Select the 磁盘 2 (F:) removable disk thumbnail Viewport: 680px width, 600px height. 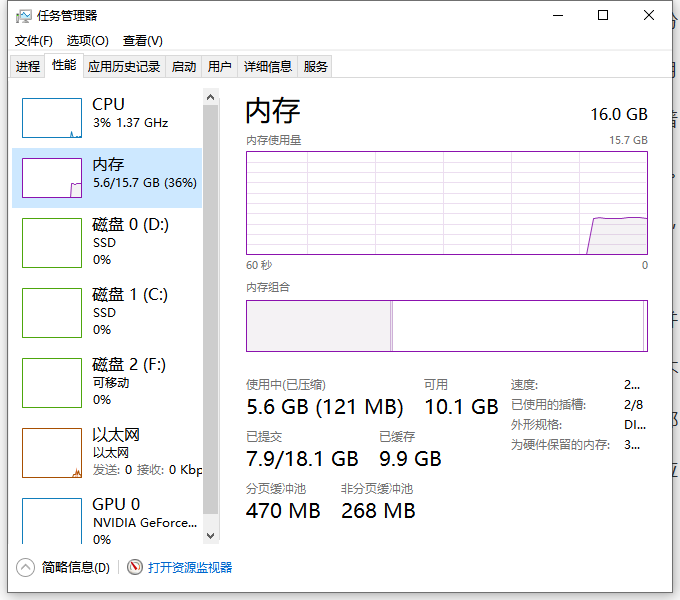[52, 384]
